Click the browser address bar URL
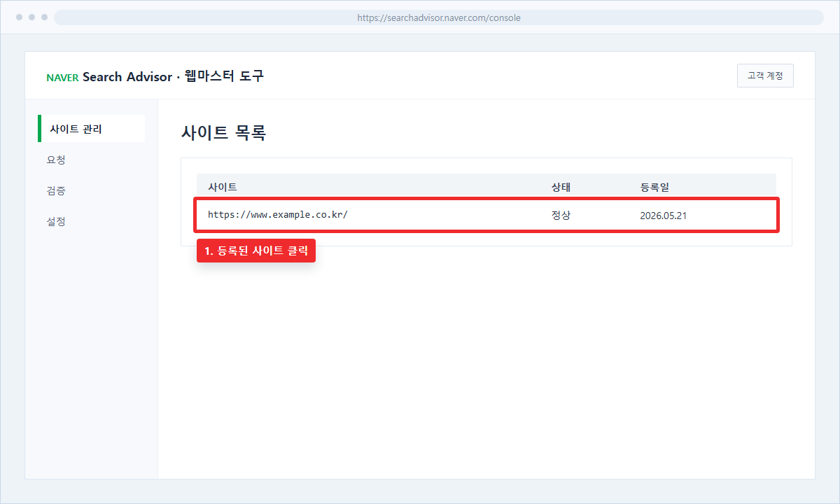 pyautogui.click(x=439, y=17)
